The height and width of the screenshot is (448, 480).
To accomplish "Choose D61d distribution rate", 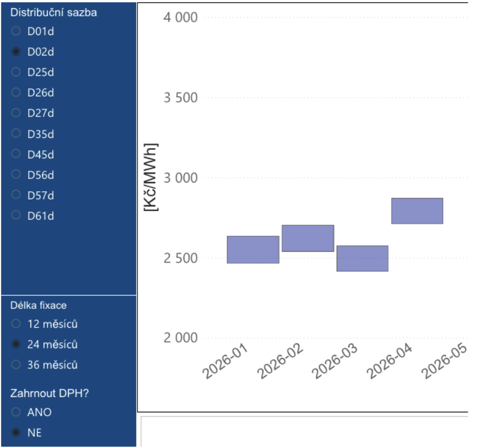I will tap(16, 216).
